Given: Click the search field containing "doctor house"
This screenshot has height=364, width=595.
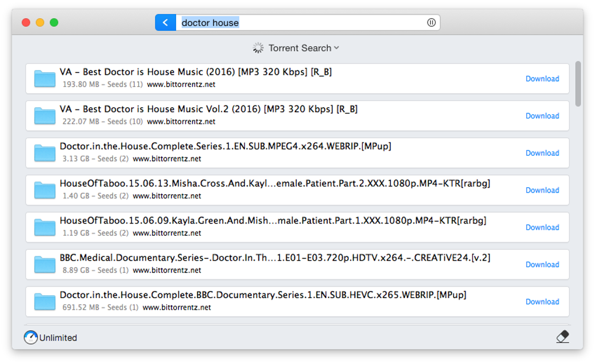Looking at the screenshot, I should (303, 23).
